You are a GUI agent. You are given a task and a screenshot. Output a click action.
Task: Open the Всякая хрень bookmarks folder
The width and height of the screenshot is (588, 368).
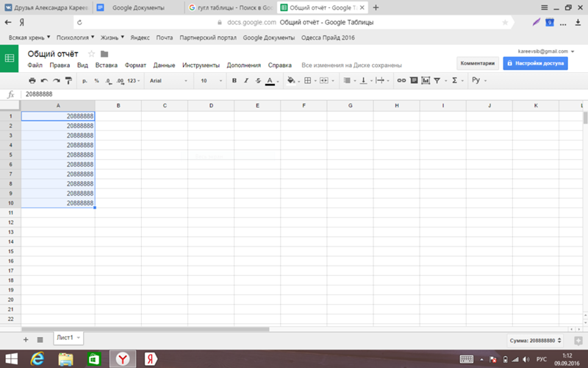(x=29, y=38)
